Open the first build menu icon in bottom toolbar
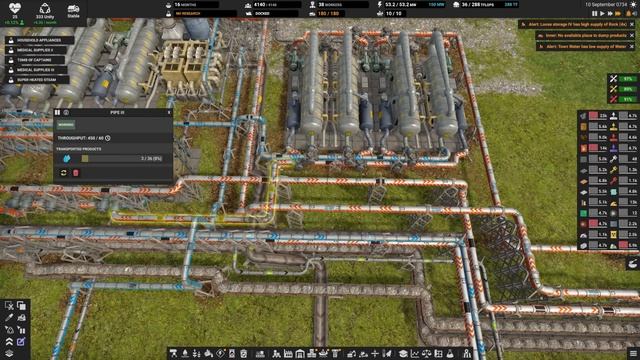Image resolution: width=640 pixels, height=360 pixels. pyautogui.click(x=173, y=353)
